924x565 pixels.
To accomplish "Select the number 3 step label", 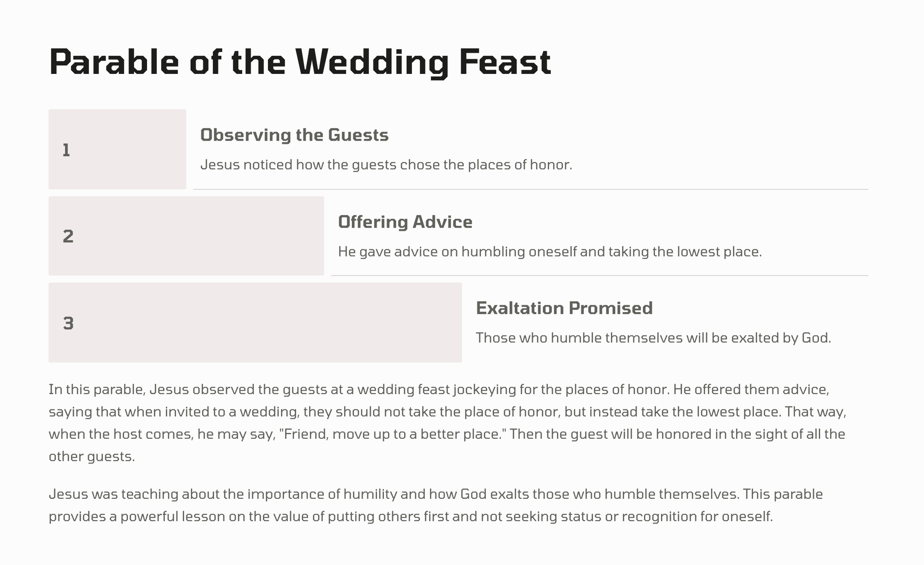I will [68, 323].
